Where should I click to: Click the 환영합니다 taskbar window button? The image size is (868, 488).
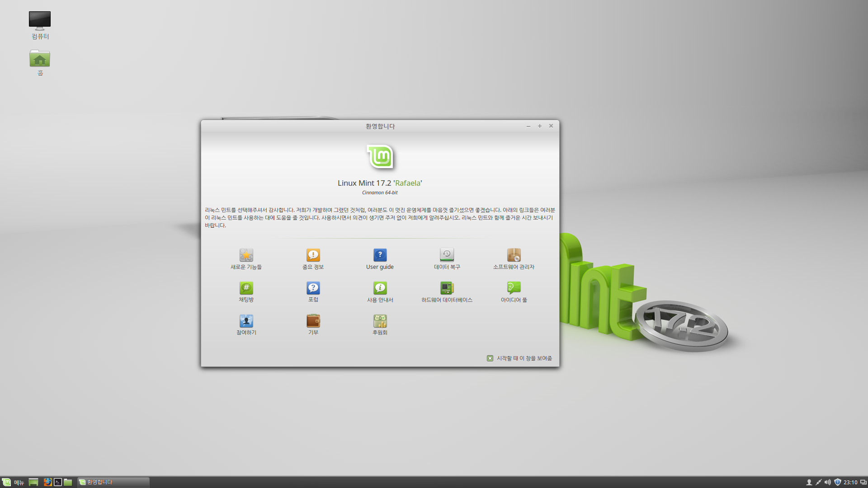[x=113, y=482]
